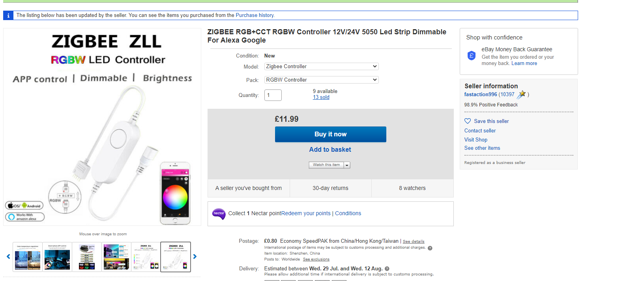Expand the Watch this item arrow menu
644x281 pixels.
(347, 165)
